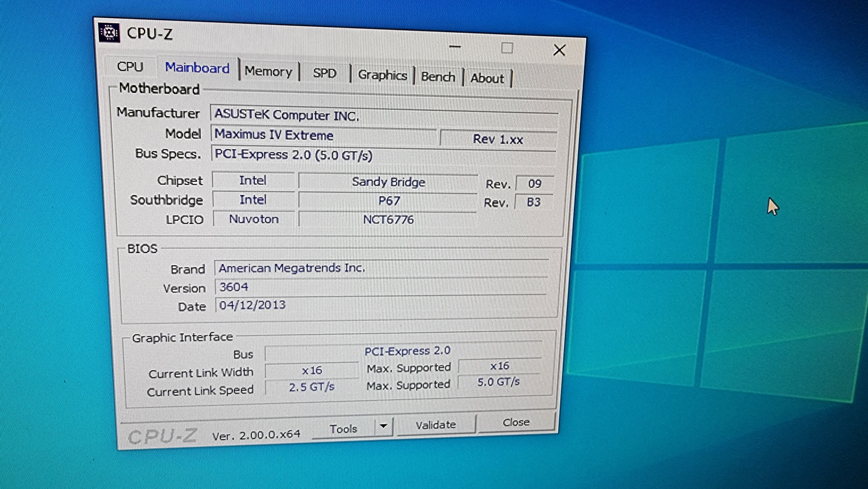Viewport: 868px width, 489px height.
Task: Click the Rev 1.xx model revision field
Action: [498, 139]
